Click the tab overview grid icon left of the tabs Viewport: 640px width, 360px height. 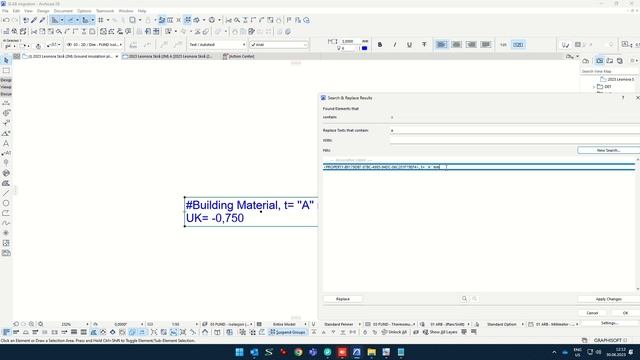tap(17, 56)
